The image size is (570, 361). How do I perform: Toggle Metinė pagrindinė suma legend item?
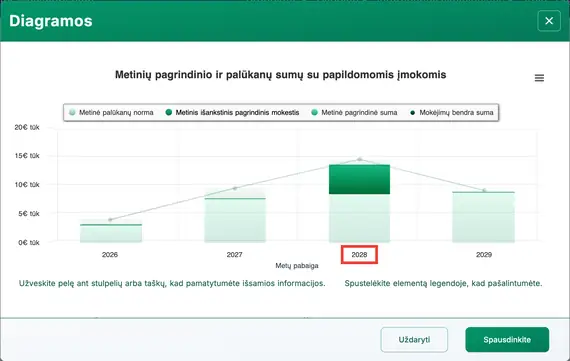click(x=354, y=112)
